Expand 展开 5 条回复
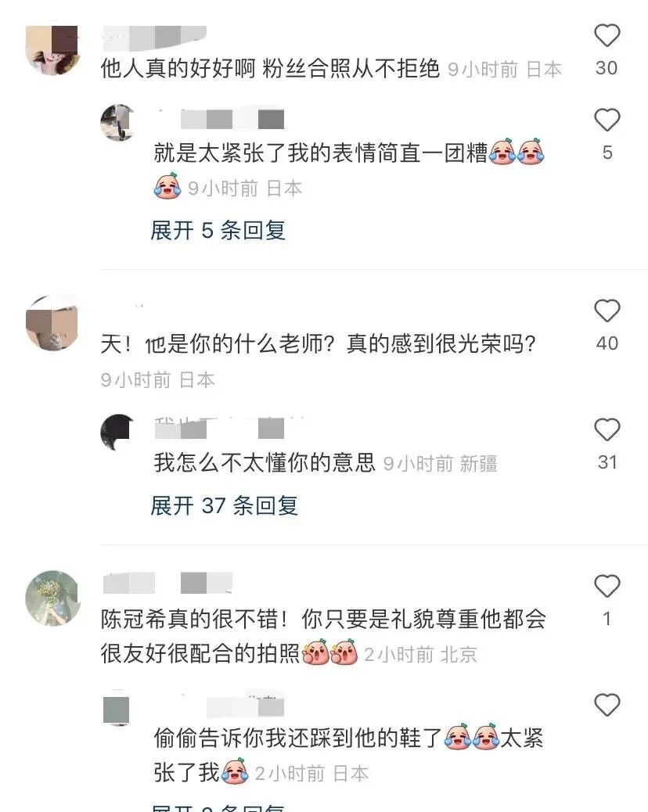The image size is (648, 812). [218, 230]
